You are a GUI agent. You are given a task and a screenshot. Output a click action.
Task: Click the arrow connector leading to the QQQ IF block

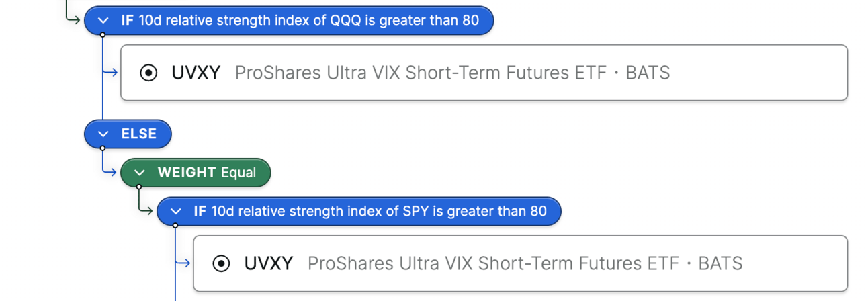[x=73, y=18]
